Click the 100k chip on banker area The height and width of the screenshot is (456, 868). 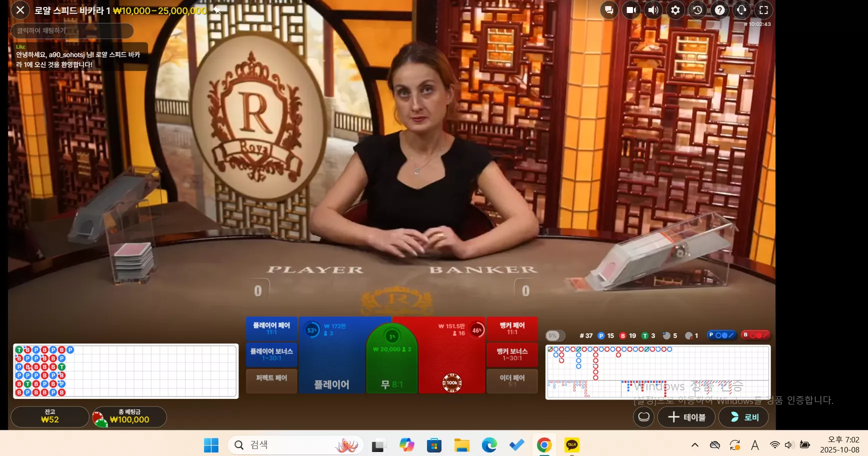point(452,383)
